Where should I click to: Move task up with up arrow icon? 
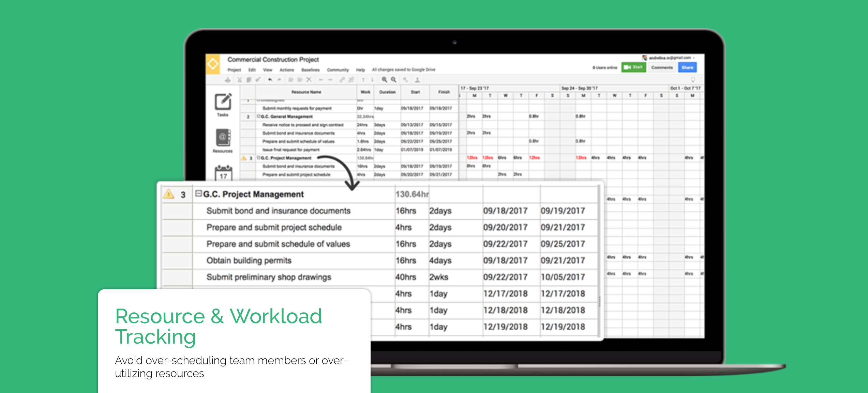[x=363, y=80]
